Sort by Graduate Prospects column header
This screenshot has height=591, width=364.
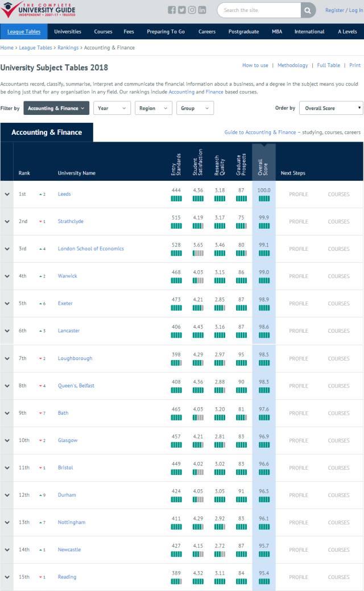coord(241,164)
